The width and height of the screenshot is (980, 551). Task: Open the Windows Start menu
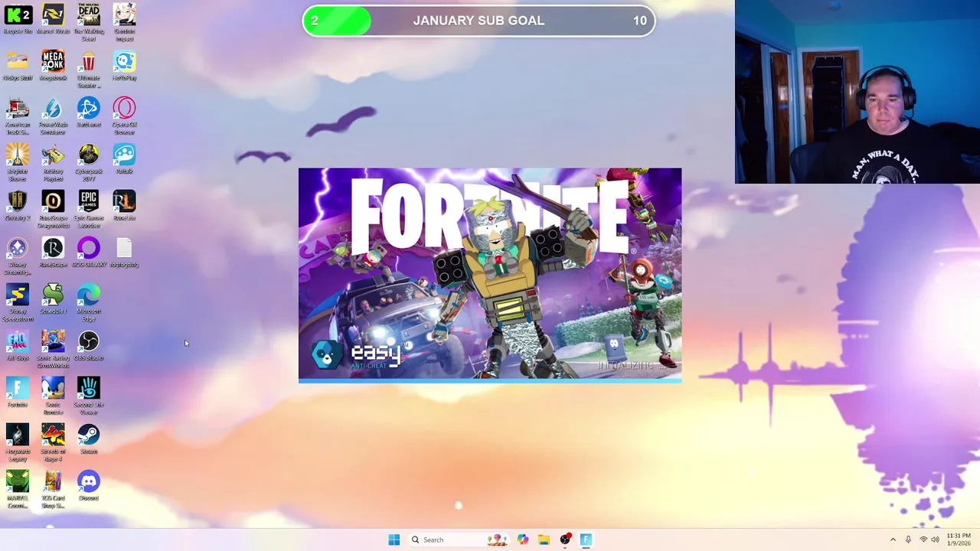[394, 540]
